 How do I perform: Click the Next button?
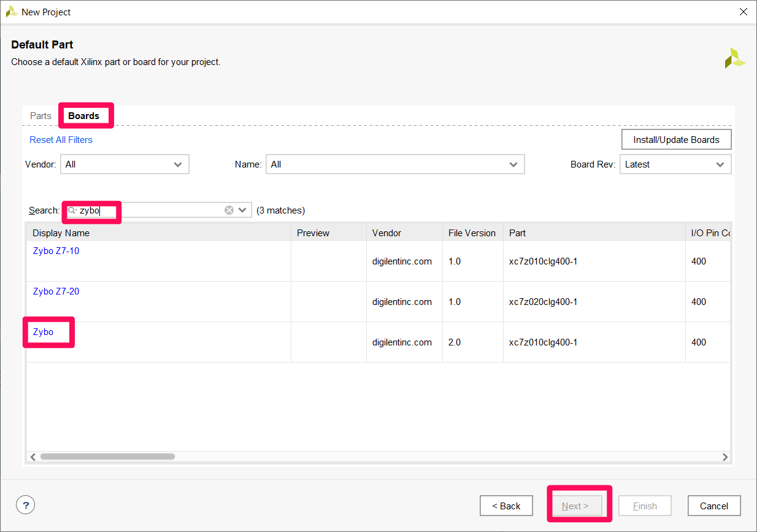(x=575, y=506)
